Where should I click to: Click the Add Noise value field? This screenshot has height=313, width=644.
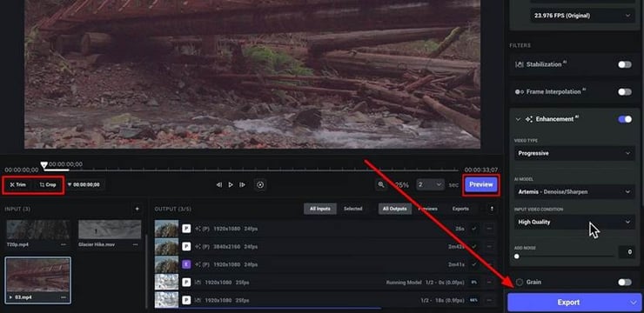pyautogui.click(x=627, y=252)
